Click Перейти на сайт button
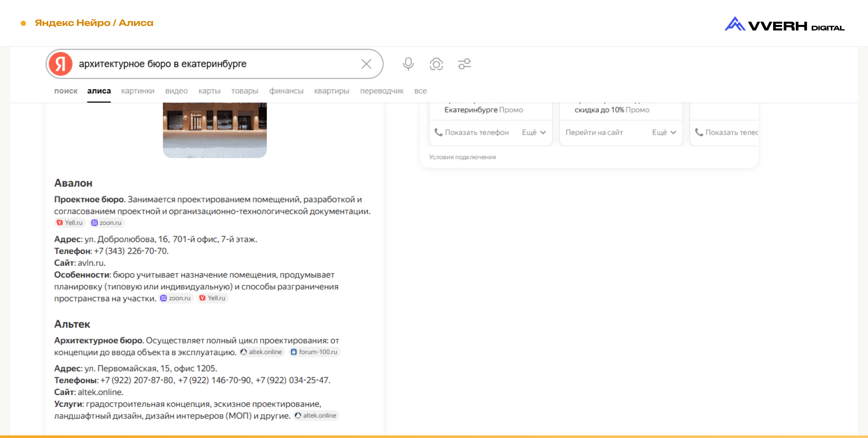 [594, 133]
